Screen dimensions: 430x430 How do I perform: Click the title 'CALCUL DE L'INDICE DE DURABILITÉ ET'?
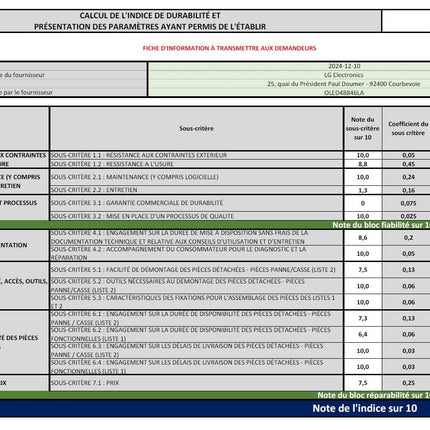coord(150,15)
